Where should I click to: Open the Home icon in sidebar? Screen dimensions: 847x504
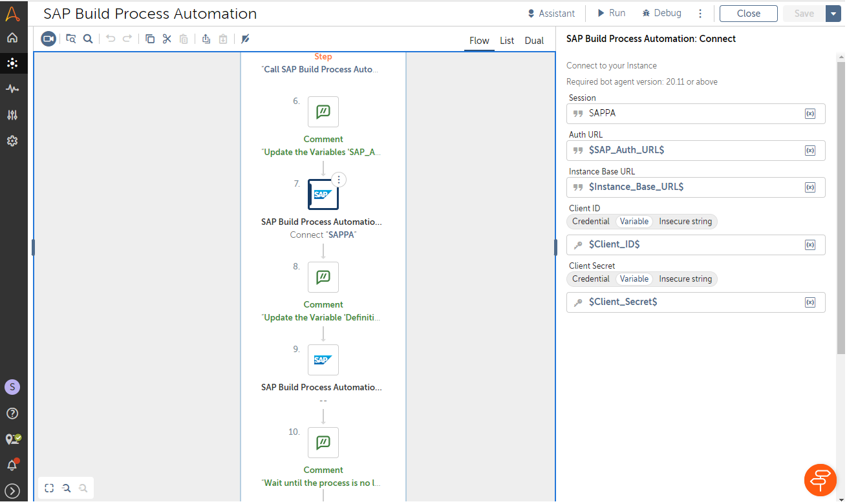(12, 37)
